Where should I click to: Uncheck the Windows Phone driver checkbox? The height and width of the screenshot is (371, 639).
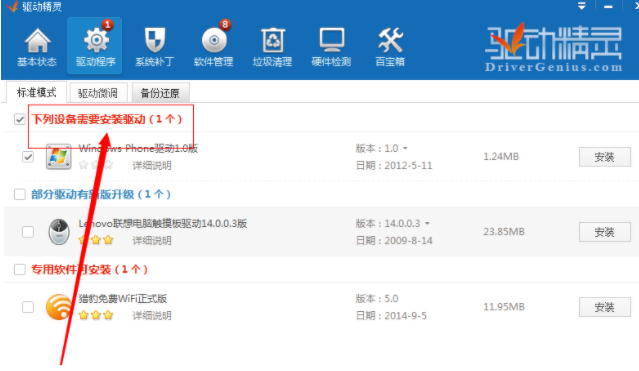[28, 157]
